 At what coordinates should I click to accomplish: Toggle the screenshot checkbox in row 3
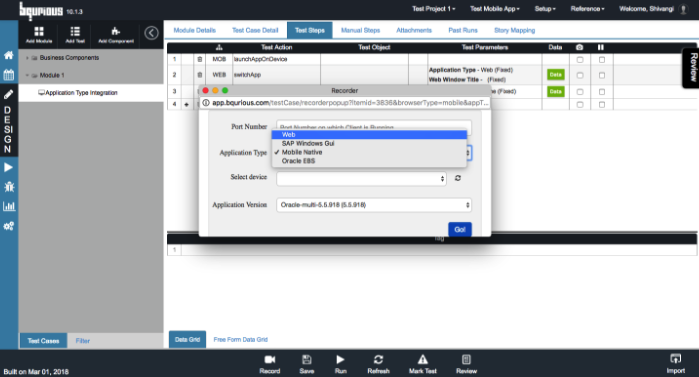580,92
